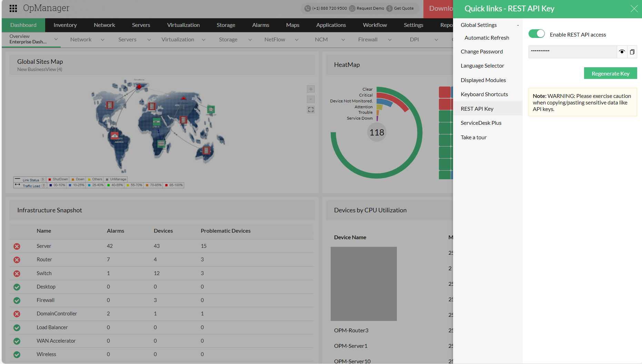Viewport: 642px width, 364px height.
Task: Click the top red heatmap square
Action: click(445, 92)
